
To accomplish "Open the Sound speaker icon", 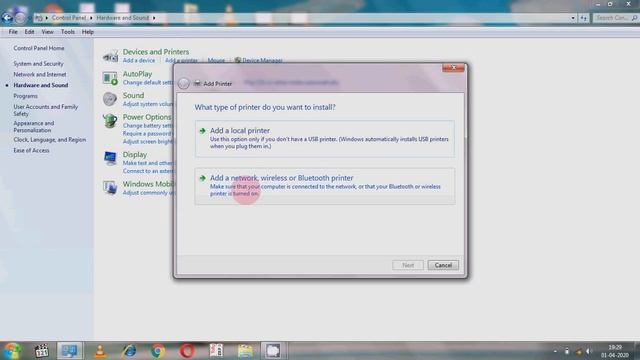I will tap(110, 99).
